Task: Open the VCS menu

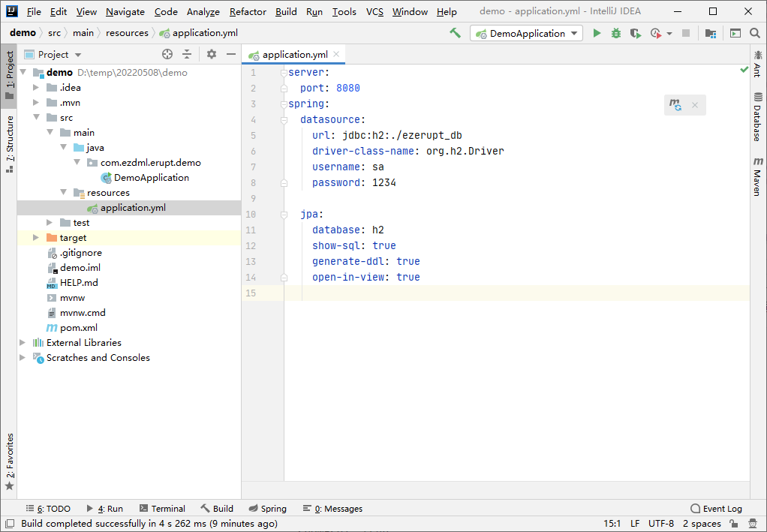Action: (x=374, y=12)
